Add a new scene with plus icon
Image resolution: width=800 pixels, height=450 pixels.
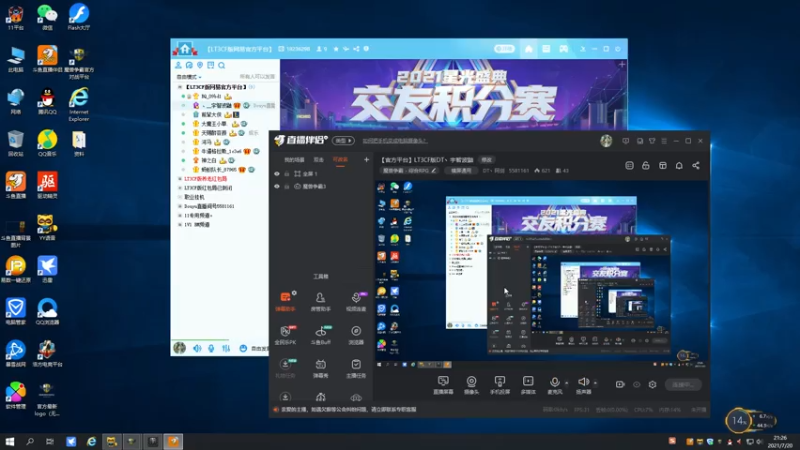(x=366, y=160)
